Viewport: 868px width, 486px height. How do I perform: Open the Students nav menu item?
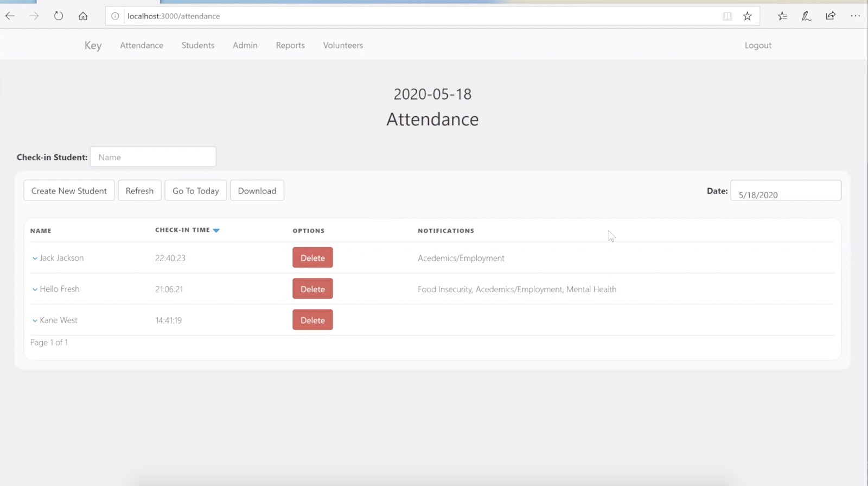pos(197,46)
